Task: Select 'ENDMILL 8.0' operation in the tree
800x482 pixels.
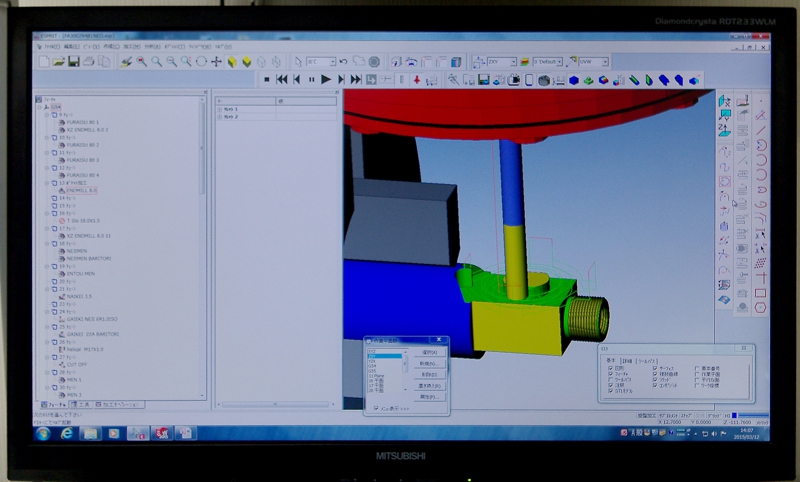Action: [x=82, y=190]
